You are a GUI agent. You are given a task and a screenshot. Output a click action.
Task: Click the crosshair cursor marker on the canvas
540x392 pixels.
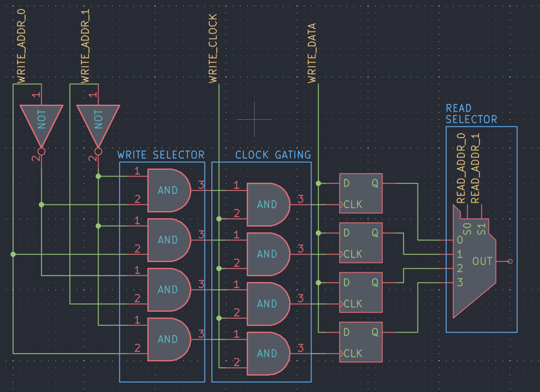(x=254, y=119)
